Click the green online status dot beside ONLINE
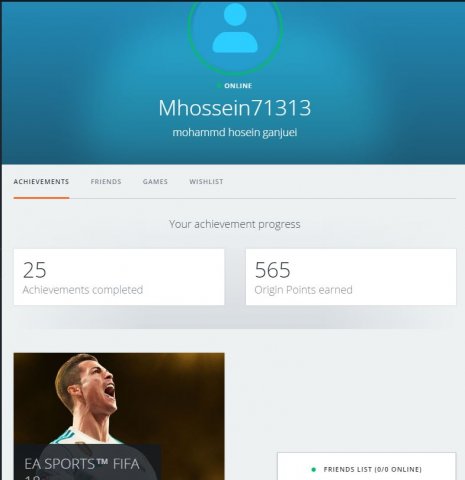Screen dimensions: 465x480 coord(219,86)
